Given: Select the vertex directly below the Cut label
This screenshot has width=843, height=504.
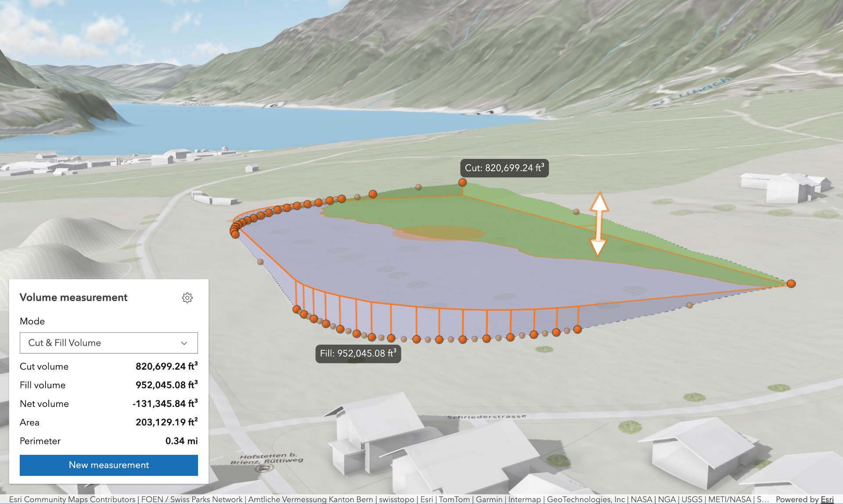Looking at the screenshot, I should point(462,182).
